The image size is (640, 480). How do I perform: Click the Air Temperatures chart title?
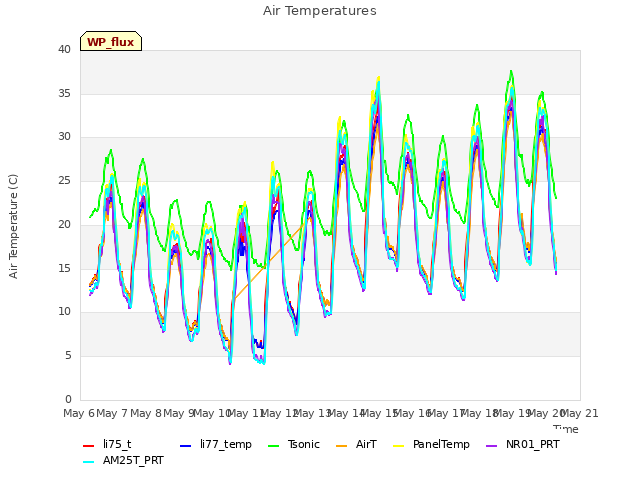coord(320,11)
